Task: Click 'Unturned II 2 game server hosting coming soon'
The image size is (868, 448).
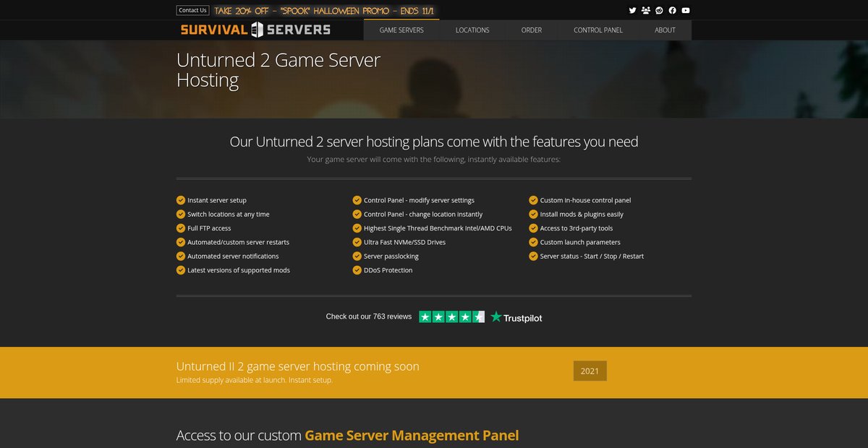Action: (x=298, y=366)
